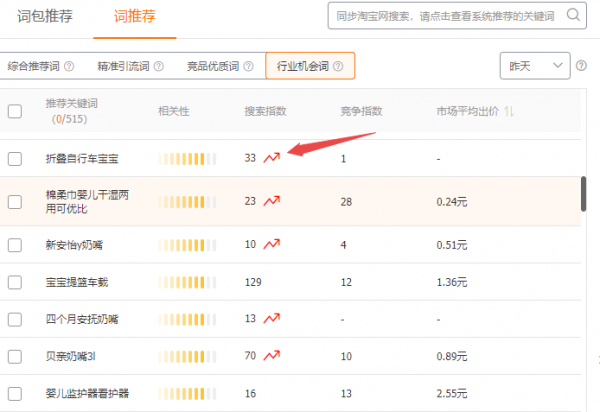
Task: Click help icon beside 精准引流词
Action: pyautogui.click(x=161, y=67)
